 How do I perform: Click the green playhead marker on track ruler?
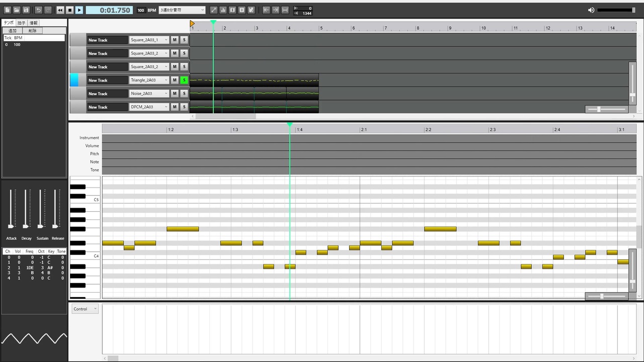(x=213, y=23)
